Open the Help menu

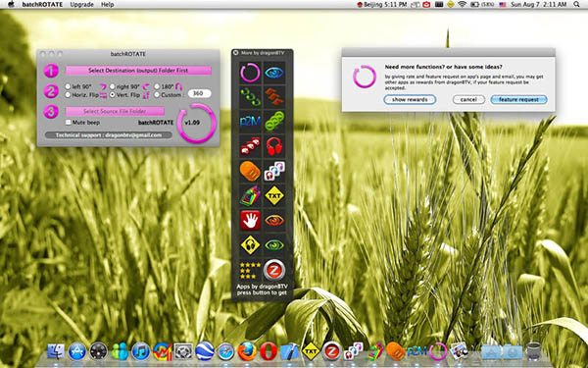(107, 5)
